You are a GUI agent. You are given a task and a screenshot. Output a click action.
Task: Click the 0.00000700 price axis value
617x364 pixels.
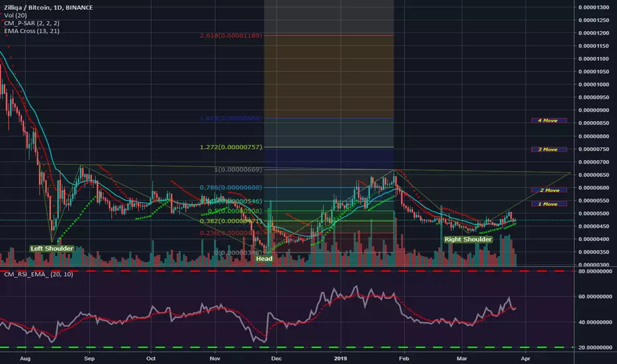tap(593, 162)
